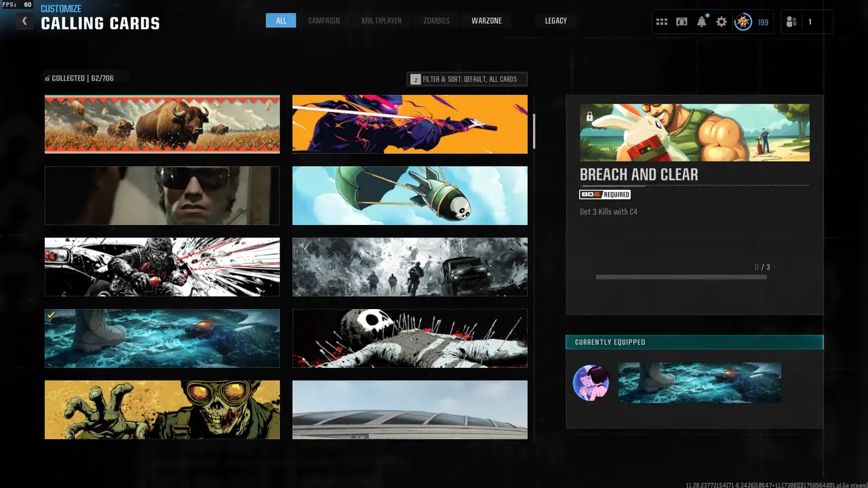
Task: Select the sunglasses man calling card
Action: point(162,195)
